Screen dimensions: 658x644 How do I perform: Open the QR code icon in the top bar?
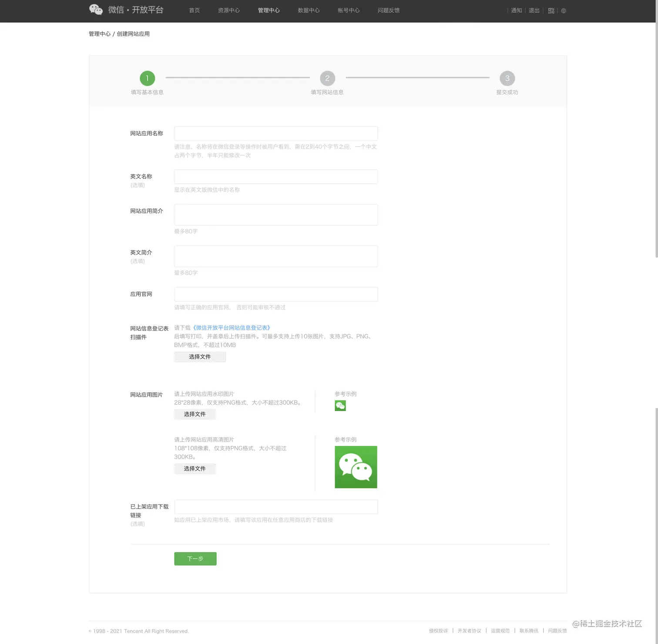(551, 10)
